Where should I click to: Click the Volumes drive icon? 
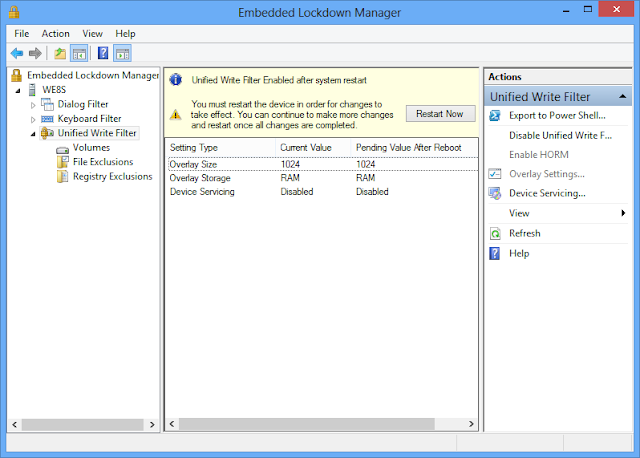tap(62, 150)
